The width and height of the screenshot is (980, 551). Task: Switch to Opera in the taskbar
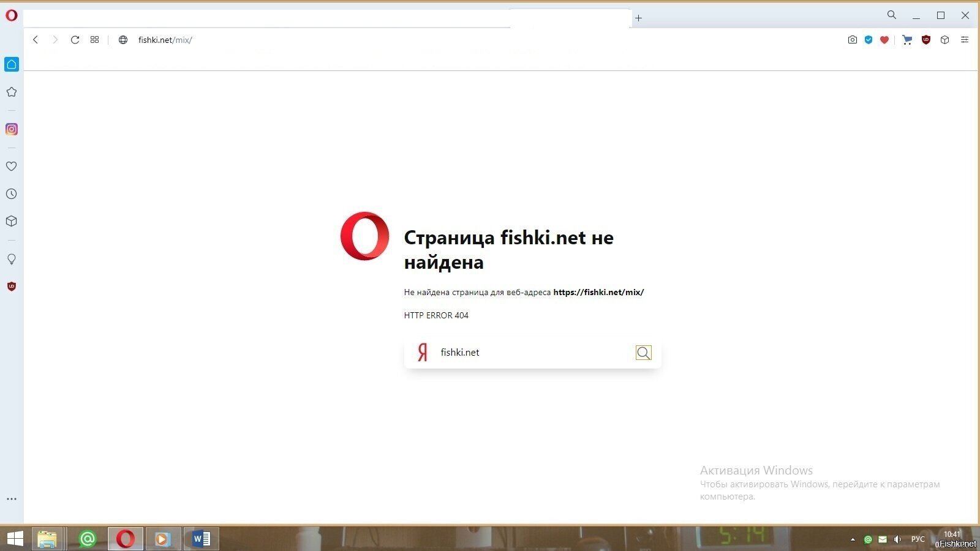click(x=126, y=539)
